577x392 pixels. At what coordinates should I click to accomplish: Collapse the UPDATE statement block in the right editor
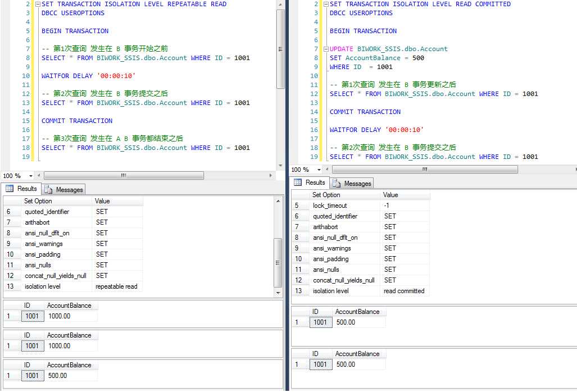[326, 49]
